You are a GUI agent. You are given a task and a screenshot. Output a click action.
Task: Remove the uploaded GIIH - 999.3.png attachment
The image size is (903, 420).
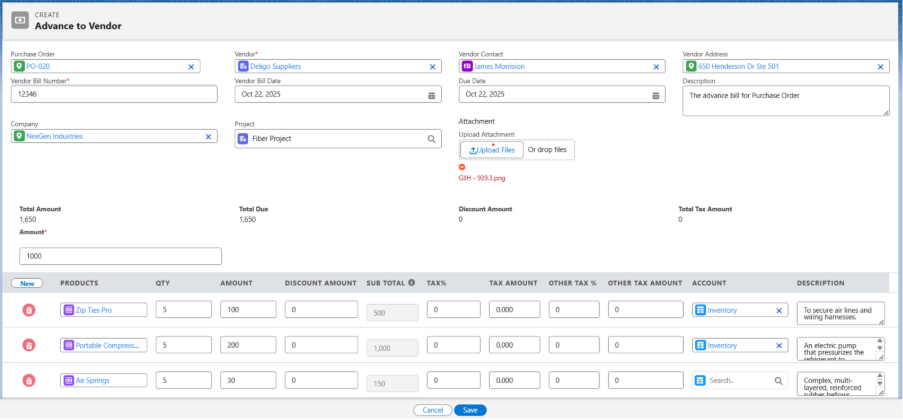[x=463, y=166]
